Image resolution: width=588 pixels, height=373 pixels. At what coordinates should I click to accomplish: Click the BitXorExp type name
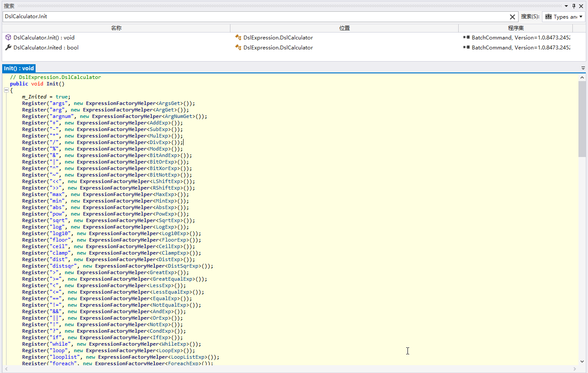click(164, 168)
